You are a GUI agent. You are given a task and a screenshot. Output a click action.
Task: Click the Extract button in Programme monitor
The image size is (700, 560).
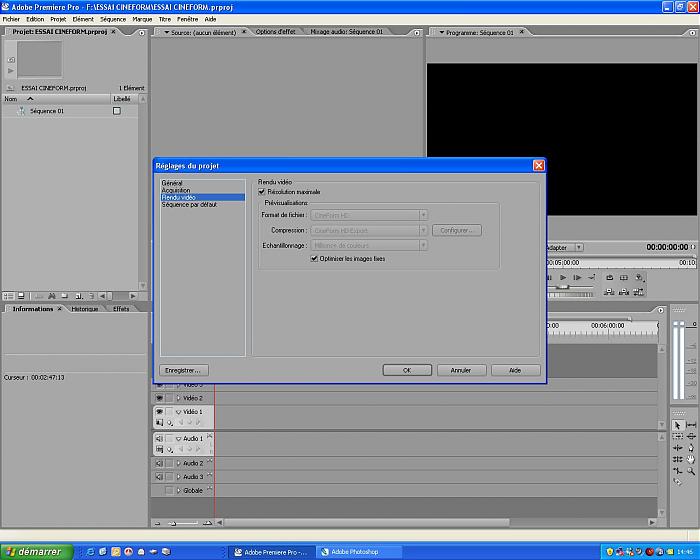(624, 292)
